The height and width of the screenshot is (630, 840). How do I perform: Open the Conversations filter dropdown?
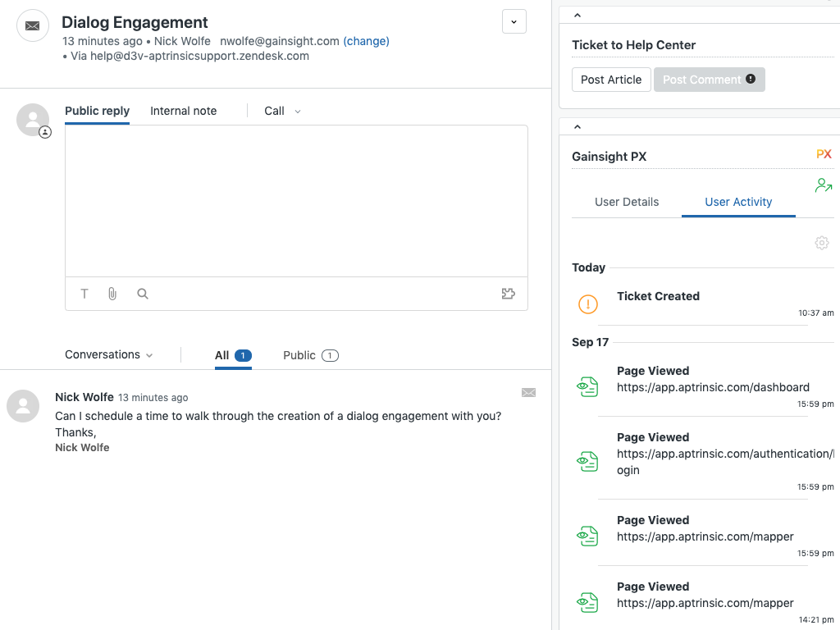(x=109, y=355)
